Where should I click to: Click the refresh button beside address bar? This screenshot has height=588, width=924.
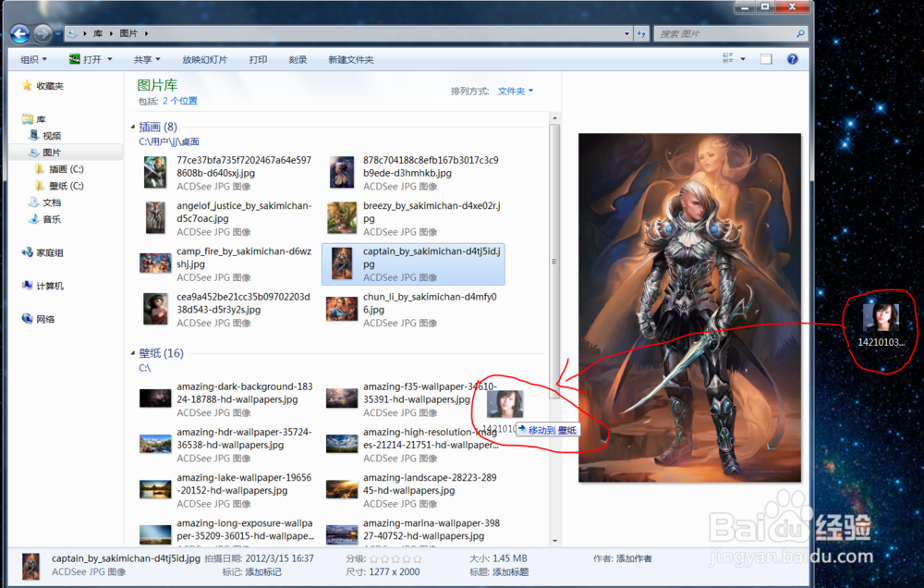coord(641,33)
